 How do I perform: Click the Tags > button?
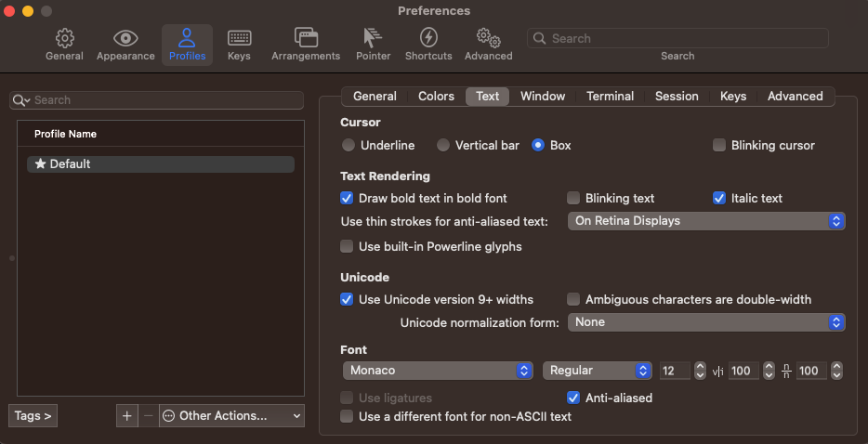tap(33, 416)
